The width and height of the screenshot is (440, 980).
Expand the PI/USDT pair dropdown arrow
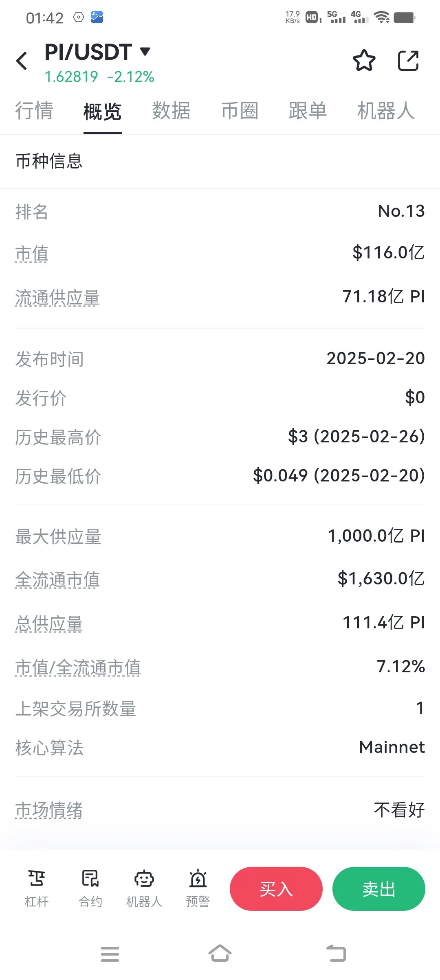click(145, 51)
